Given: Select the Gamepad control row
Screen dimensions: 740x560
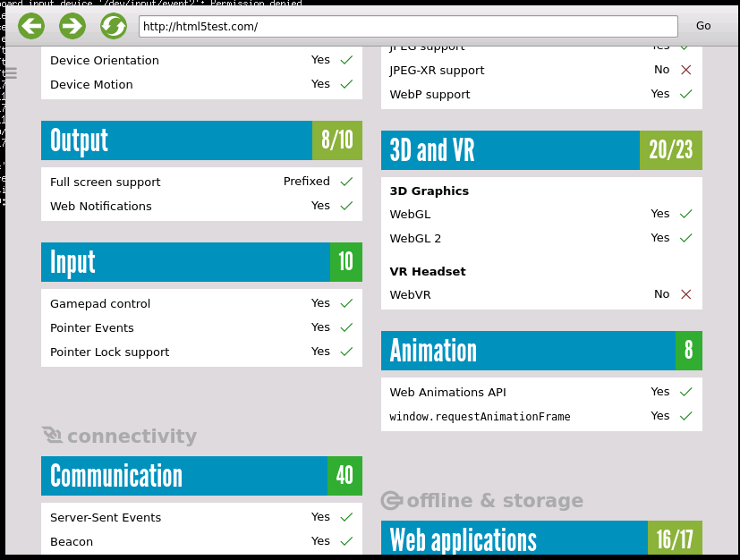Looking at the screenshot, I should pos(201,303).
